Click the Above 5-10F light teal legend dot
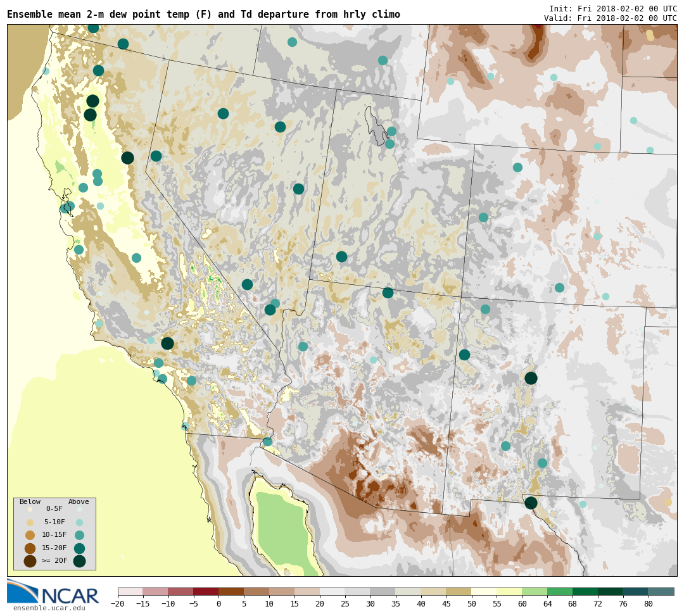 coord(79,522)
